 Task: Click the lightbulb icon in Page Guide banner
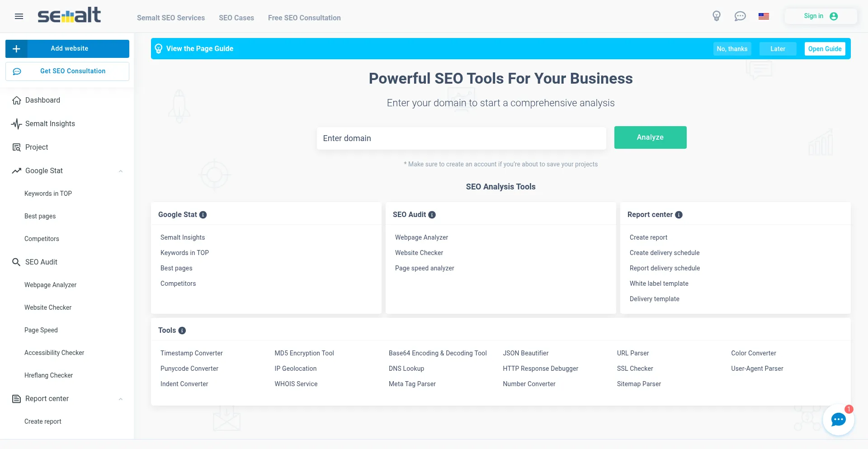point(159,49)
